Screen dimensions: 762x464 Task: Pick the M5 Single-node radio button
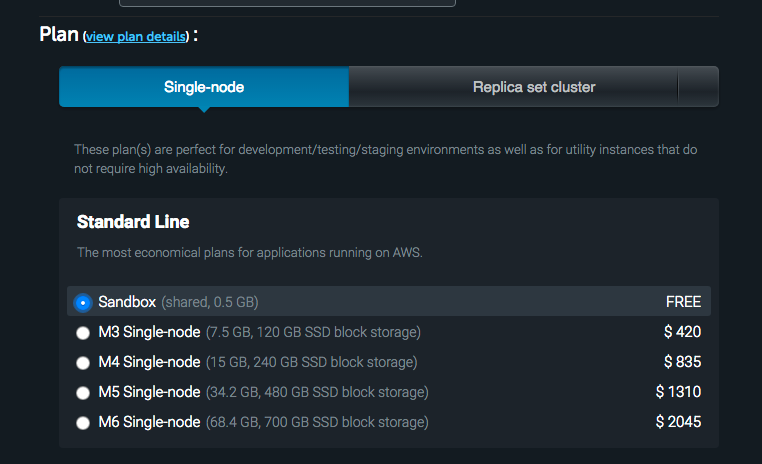coord(83,393)
